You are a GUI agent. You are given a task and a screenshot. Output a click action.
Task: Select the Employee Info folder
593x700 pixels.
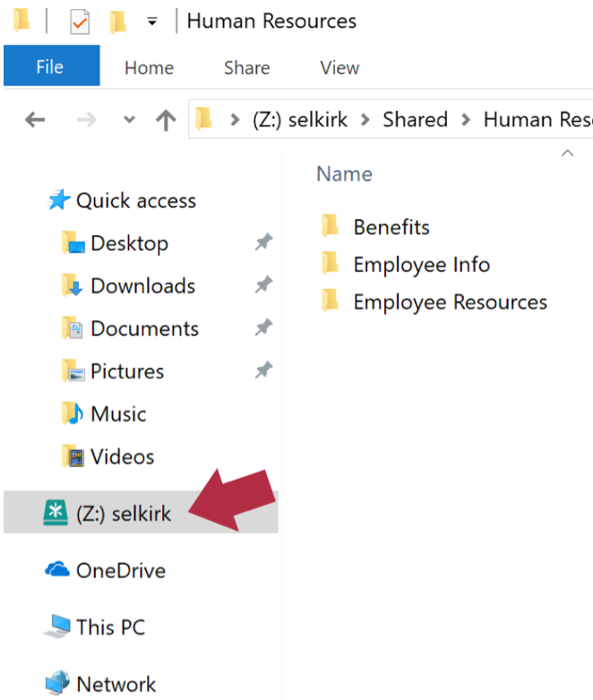click(x=421, y=264)
